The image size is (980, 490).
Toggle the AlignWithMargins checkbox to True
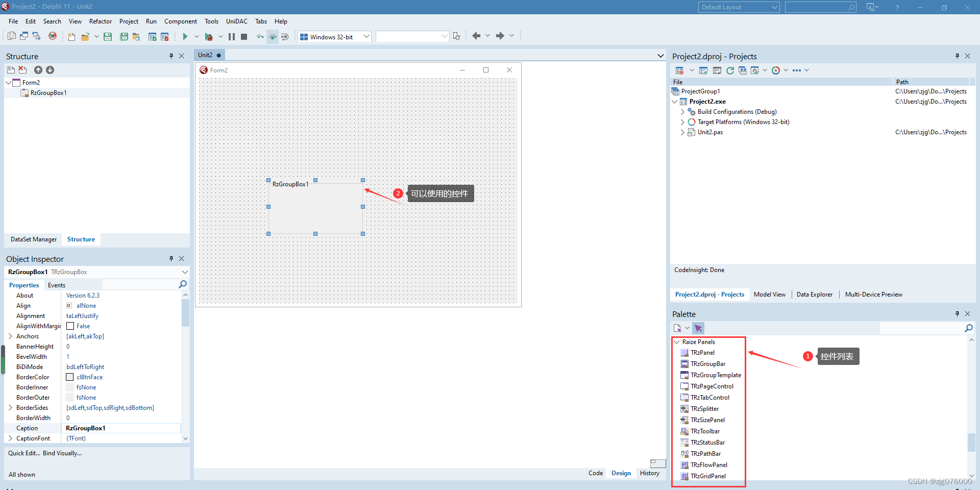tap(69, 326)
